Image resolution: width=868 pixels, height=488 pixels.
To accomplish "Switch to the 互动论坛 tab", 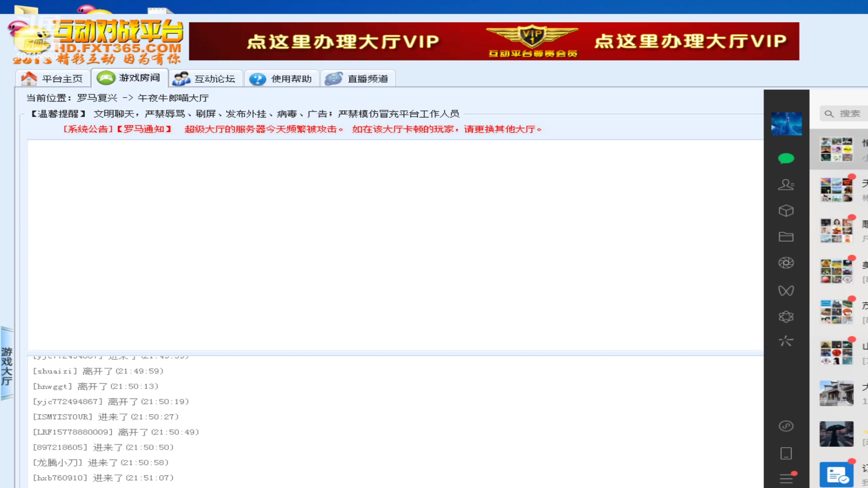I will tap(206, 79).
